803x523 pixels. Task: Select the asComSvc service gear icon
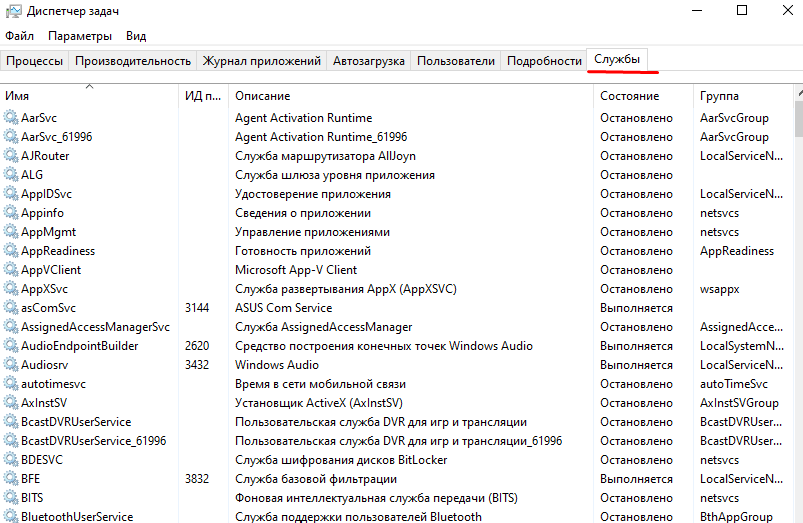point(11,308)
